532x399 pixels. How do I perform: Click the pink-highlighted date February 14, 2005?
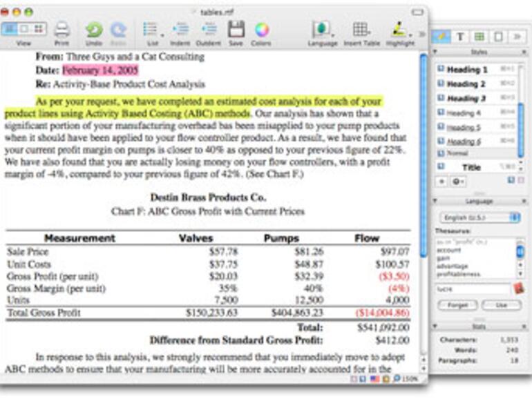tap(100, 70)
